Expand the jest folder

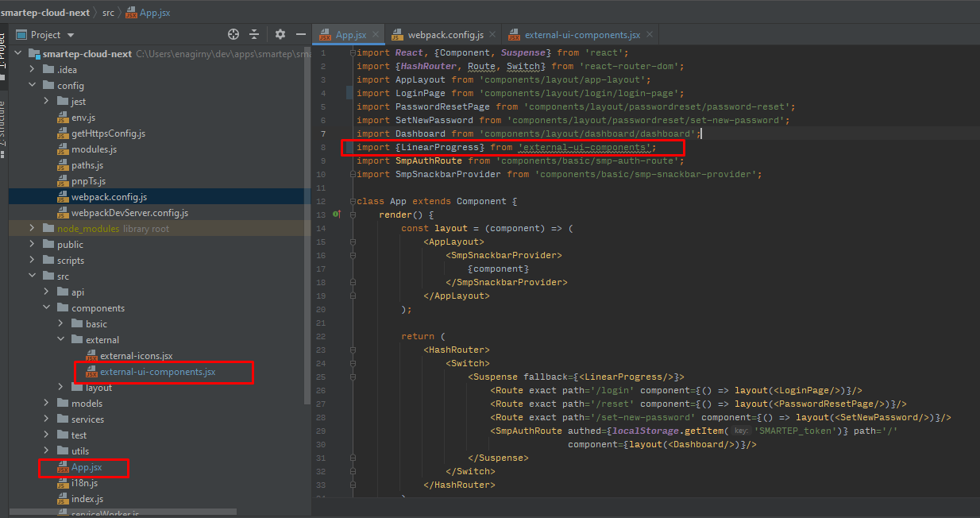[x=47, y=102]
